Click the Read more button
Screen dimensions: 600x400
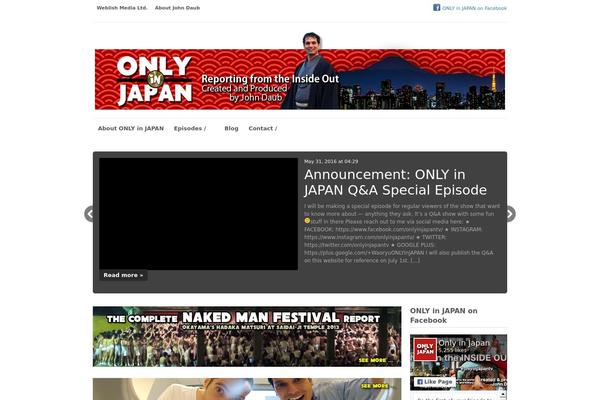[x=123, y=275]
